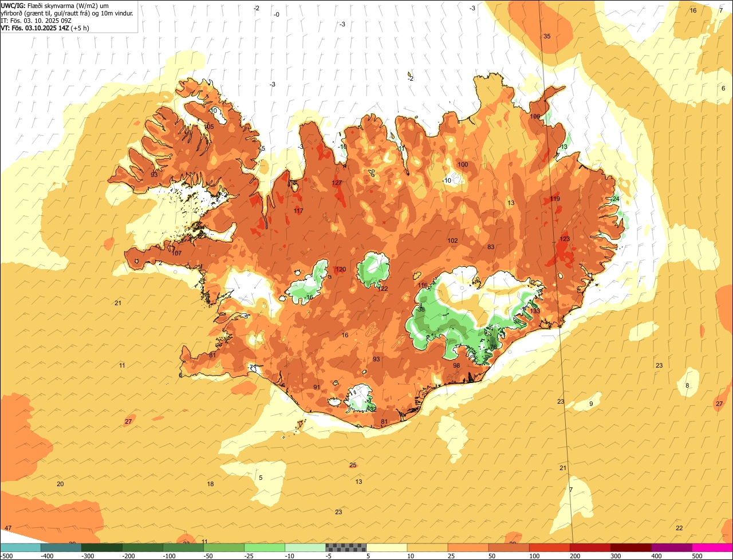Image resolution: width=733 pixels, height=560 pixels.
Task: Click the 83 heat flux value
Action: [x=491, y=247]
